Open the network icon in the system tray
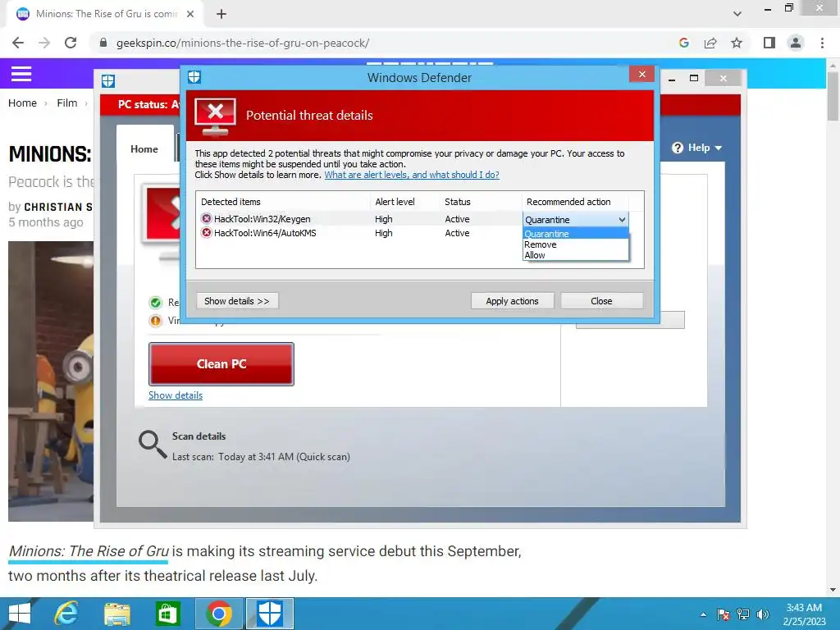Viewport: 840px width, 630px height. coord(743,614)
